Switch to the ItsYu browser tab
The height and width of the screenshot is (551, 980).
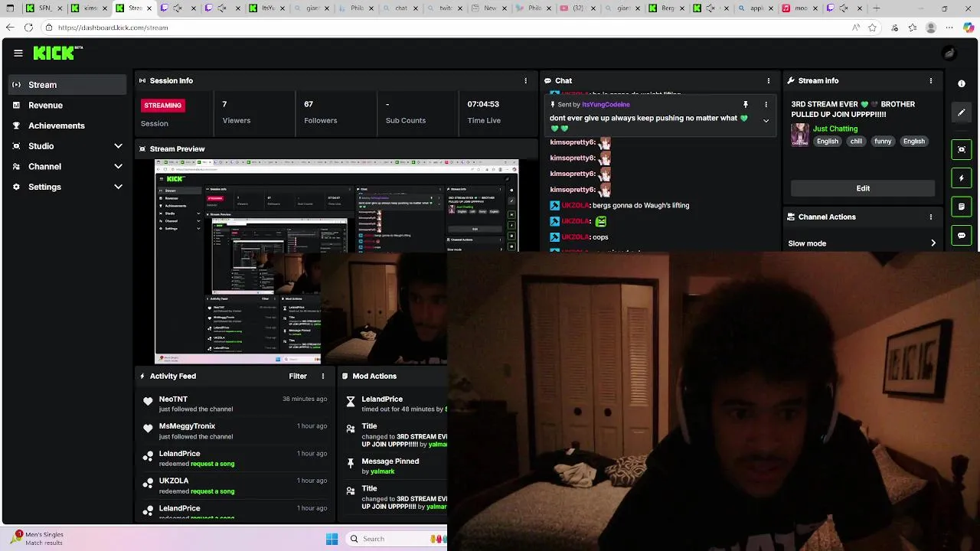(266, 8)
